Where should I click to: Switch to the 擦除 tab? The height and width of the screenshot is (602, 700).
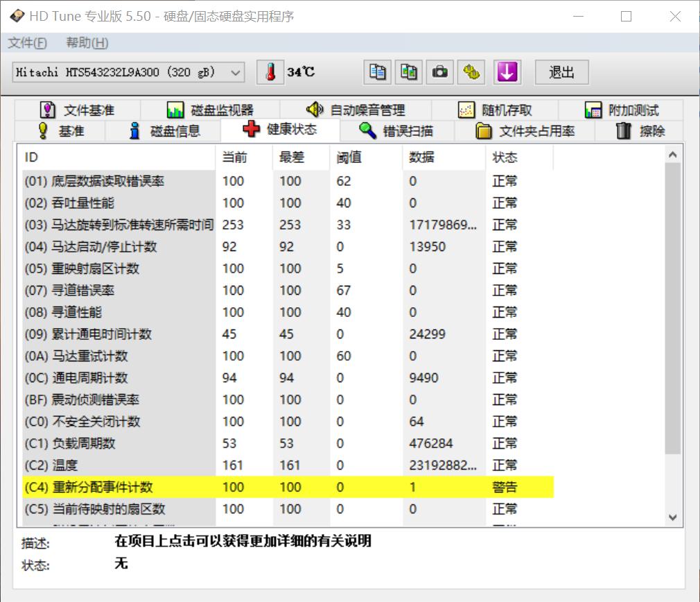pyautogui.click(x=640, y=131)
